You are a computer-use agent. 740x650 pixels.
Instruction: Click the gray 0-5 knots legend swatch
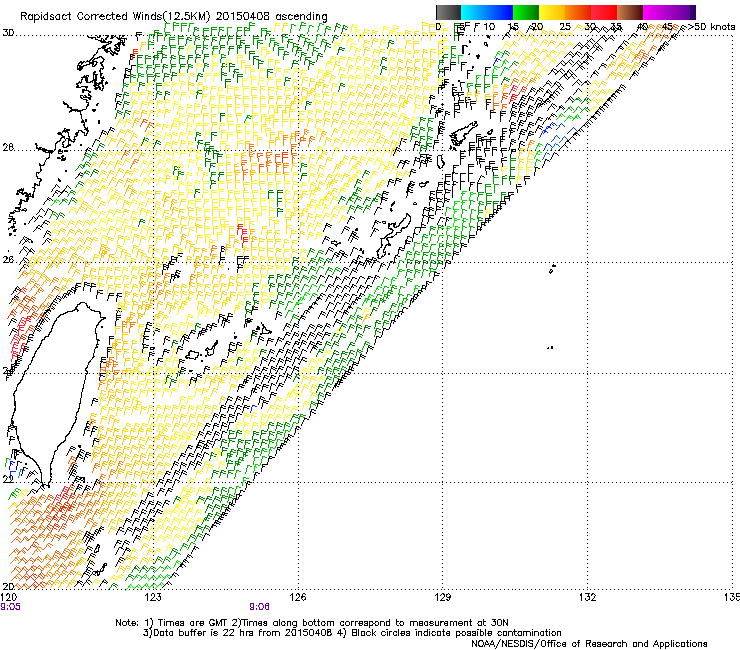(x=448, y=12)
